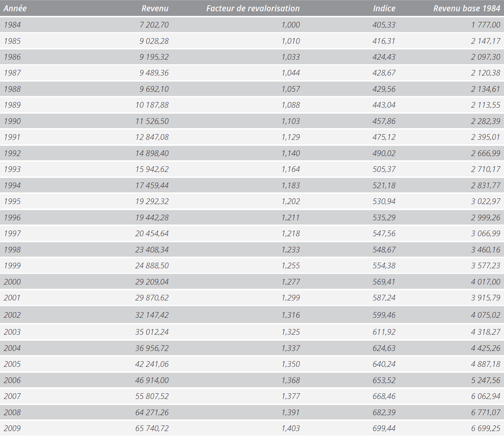Click base revenue 6 699,25
The height and width of the screenshot is (436, 504).
pyautogui.click(x=486, y=428)
